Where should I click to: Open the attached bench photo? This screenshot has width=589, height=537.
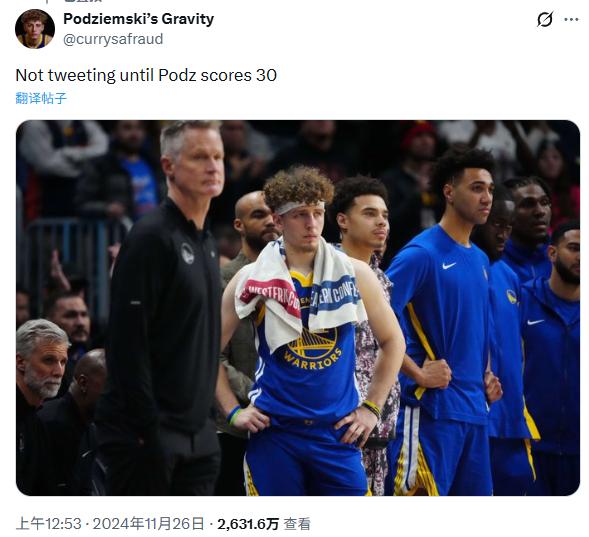tap(298, 308)
